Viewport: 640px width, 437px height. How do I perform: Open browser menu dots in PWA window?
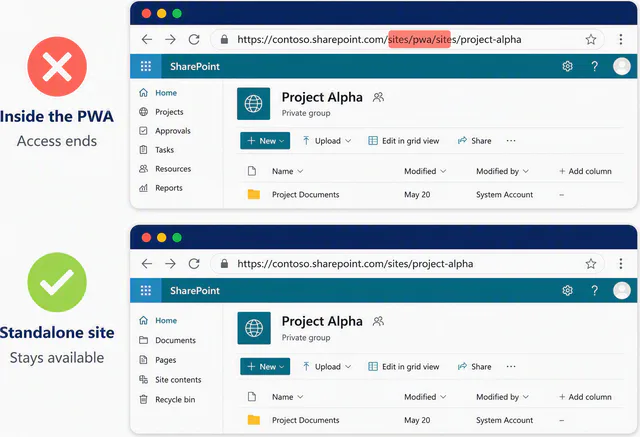(621, 40)
